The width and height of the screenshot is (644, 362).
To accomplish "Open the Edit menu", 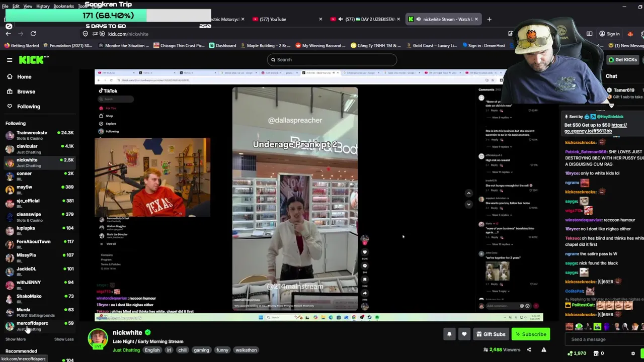I will (x=16, y=6).
